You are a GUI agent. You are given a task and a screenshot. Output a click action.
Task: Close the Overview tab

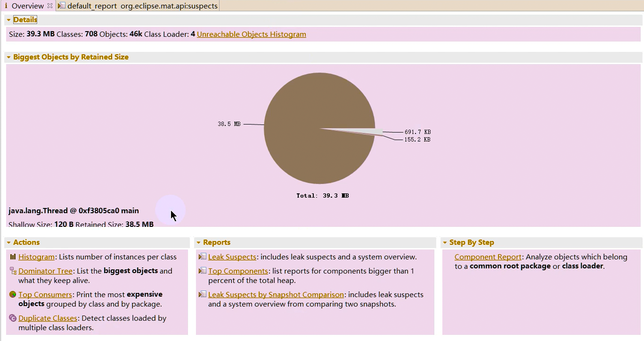(x=50, y=6)
